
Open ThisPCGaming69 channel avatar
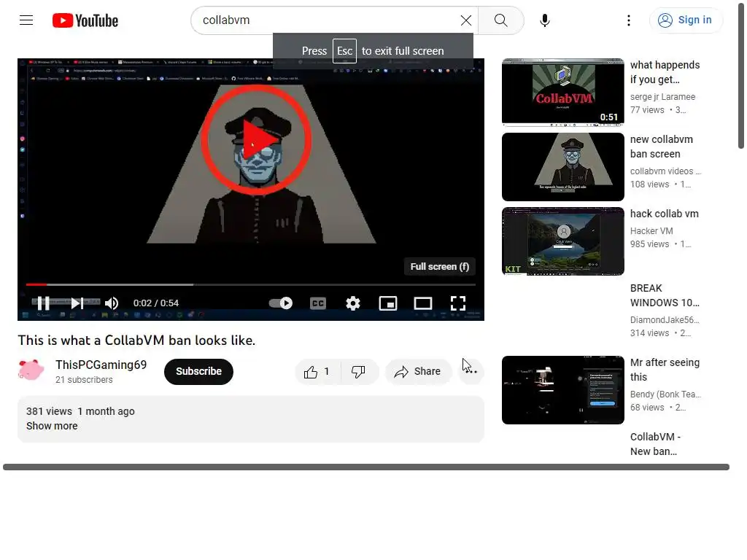pos(31,370)
